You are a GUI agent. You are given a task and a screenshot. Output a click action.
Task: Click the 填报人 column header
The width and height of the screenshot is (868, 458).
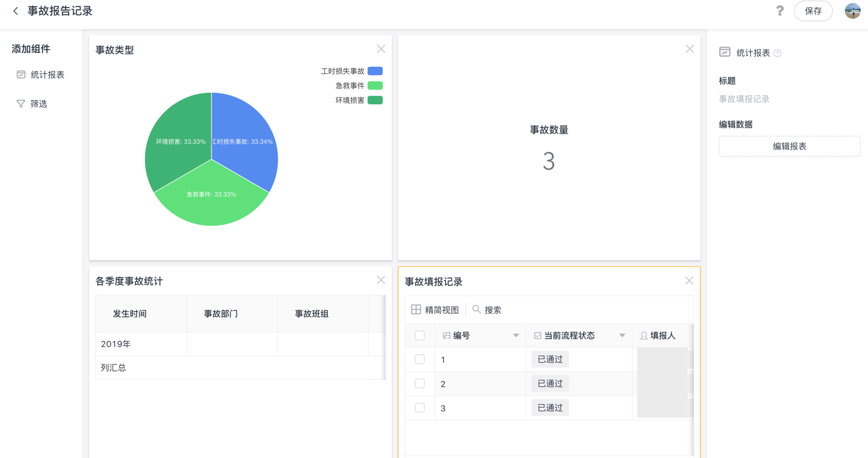coord(663,335)
